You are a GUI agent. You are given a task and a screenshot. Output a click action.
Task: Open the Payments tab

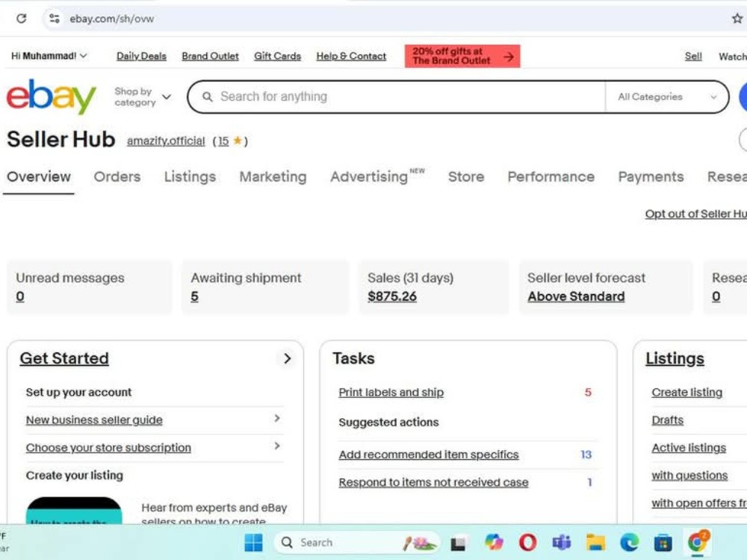[x=651, y=177]
